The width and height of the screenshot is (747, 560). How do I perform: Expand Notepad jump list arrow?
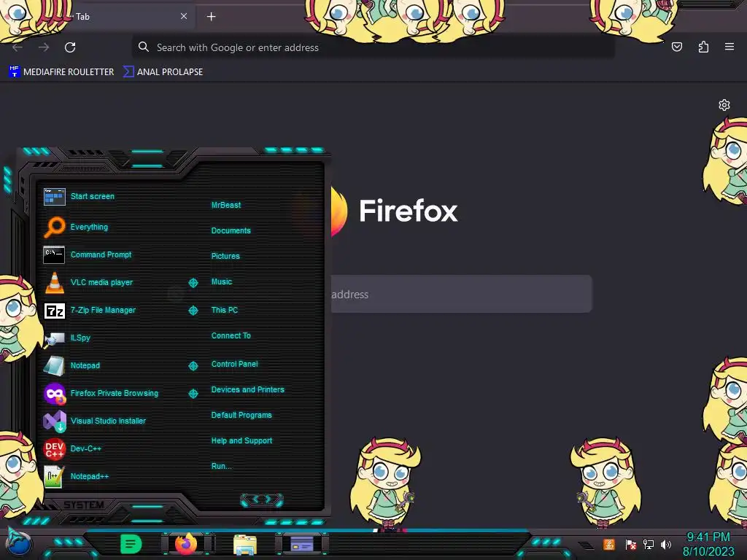point(193,366)
